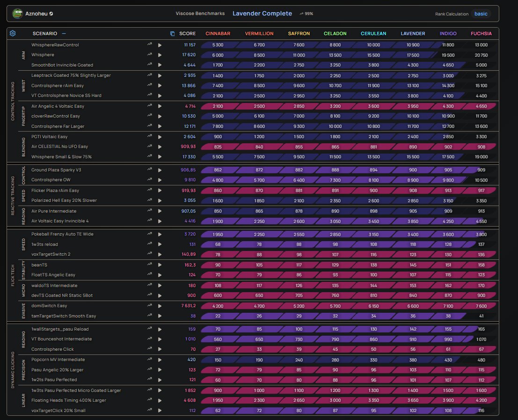This screenshot has height=420, width=518.
Task: Open the chart icon for Air Angelic 4 Voltaic Easy
Action: 150,106
